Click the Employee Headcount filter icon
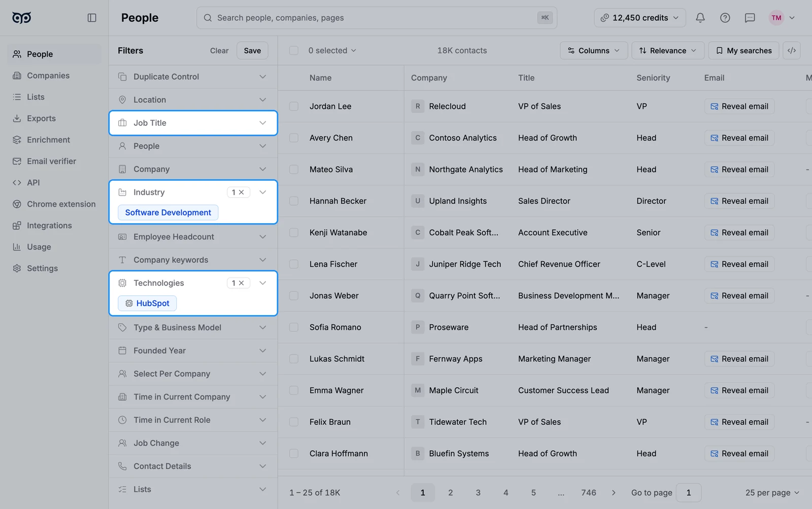 tap(122, 237)
